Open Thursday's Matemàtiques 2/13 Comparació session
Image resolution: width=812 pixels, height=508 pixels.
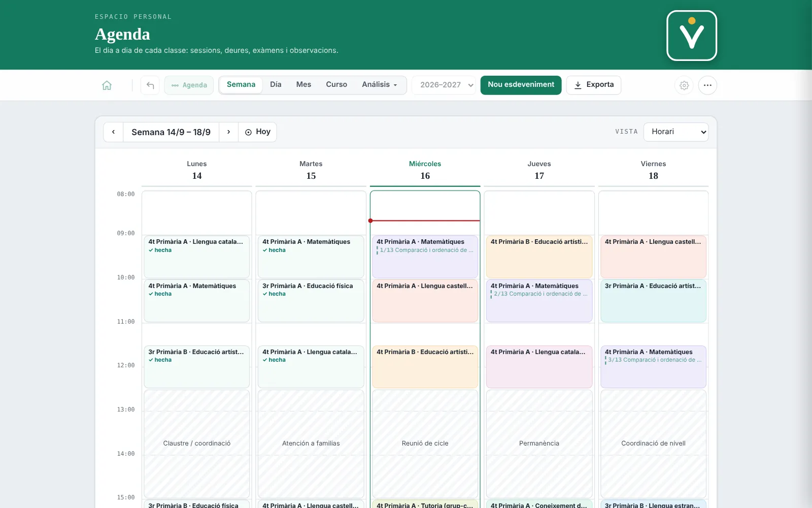[x=539, y=301]
